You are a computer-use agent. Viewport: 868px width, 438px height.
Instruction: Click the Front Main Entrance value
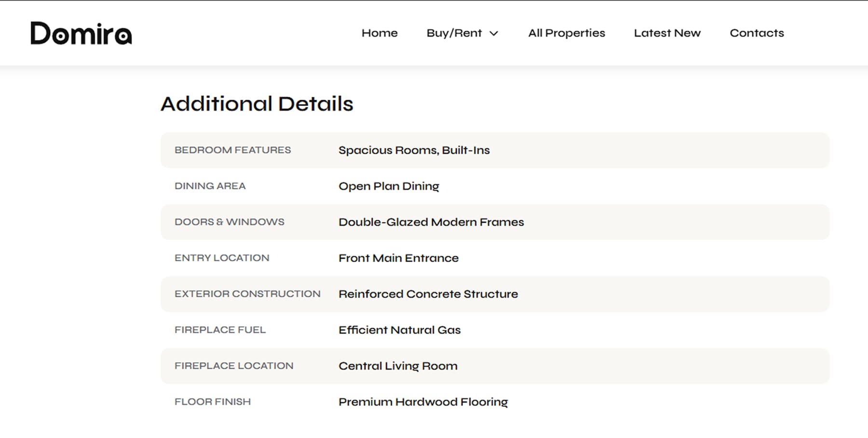(398, 258)
